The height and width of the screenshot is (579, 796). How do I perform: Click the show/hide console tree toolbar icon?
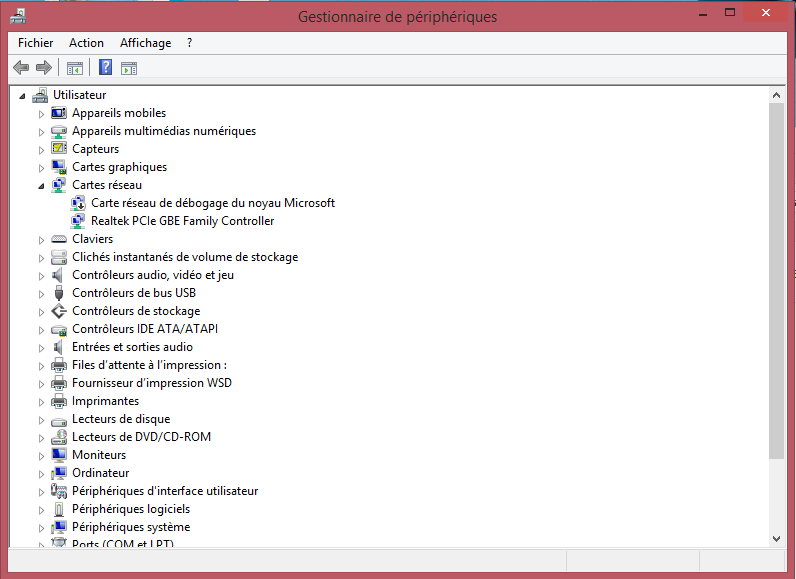coord(74,68)
